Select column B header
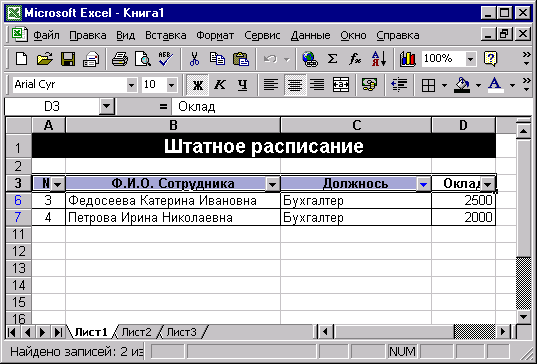The image size is (537, 364). point(173,125)
